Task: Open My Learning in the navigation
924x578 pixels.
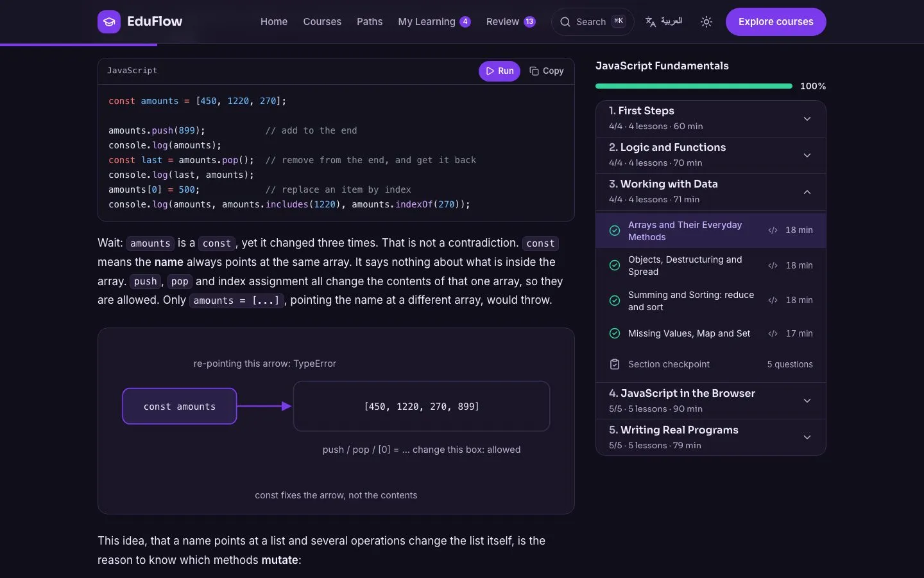Action: (x=434, y=22)
